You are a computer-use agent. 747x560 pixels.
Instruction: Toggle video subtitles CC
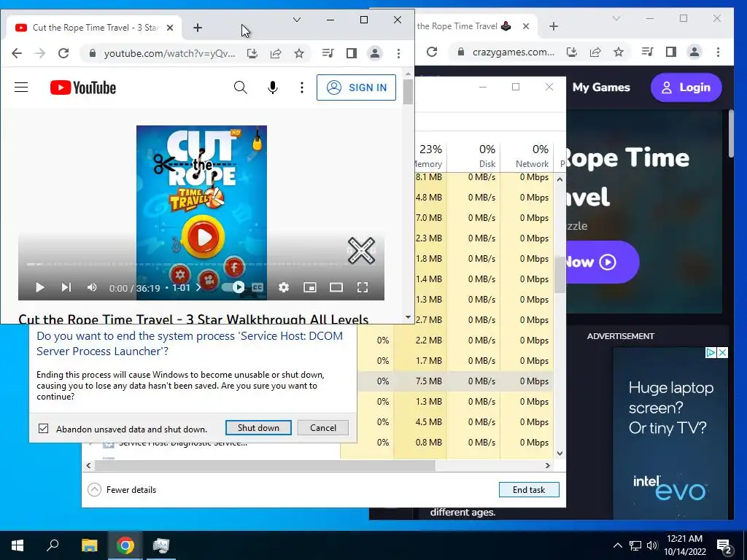coord(258,287)
